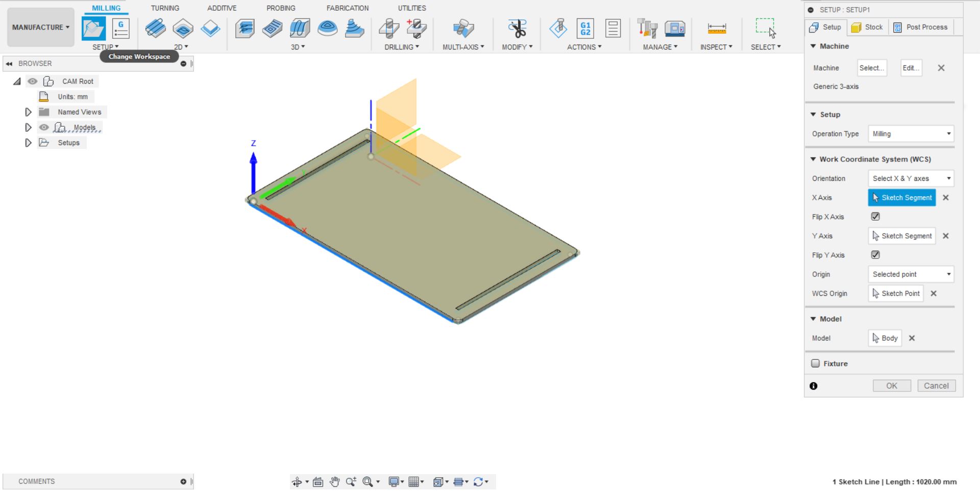This screenshot has width=980, height=492.
Task: Click the Measure ruler icon in Inspect
Action: pyautogui.click(x=717, y=29)
